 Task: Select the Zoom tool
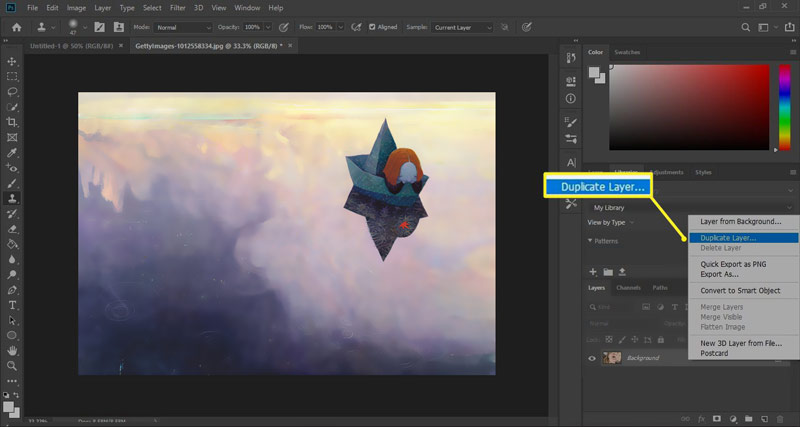12,366
